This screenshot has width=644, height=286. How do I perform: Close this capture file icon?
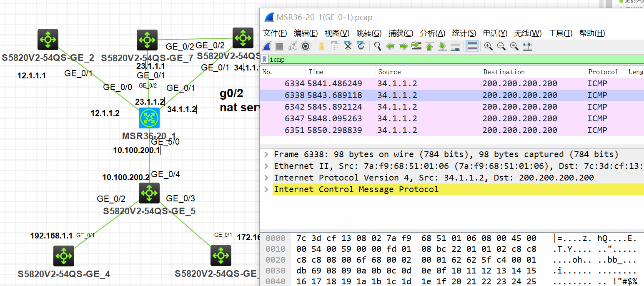coord(348,46)
